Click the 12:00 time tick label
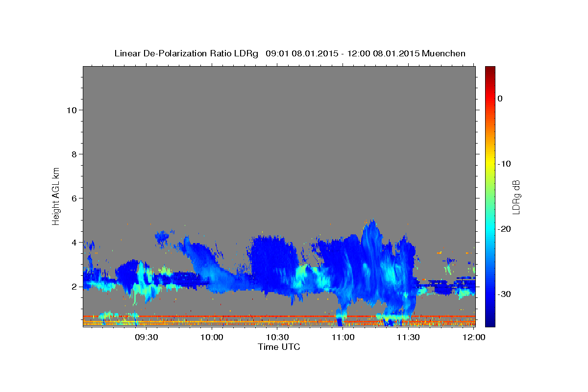 [473, 337]
